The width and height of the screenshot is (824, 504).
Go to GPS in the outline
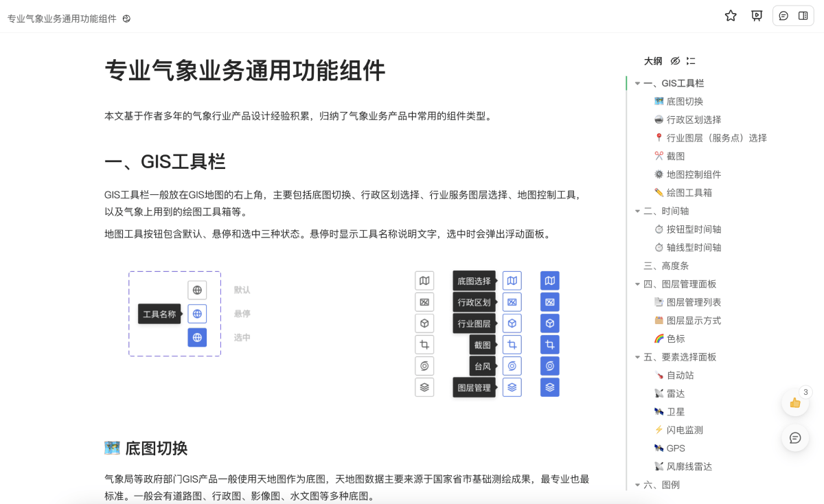coord(669,448)
